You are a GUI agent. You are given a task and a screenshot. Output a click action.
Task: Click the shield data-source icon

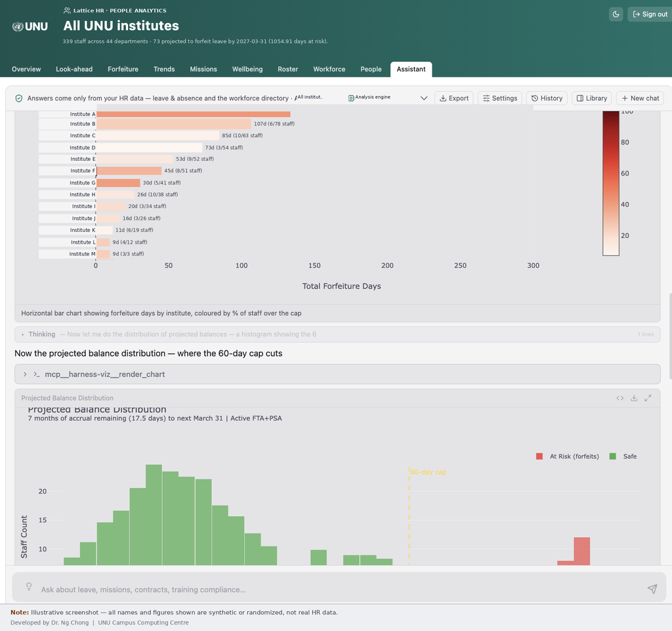pyautogui.click(x=19, y=98)
